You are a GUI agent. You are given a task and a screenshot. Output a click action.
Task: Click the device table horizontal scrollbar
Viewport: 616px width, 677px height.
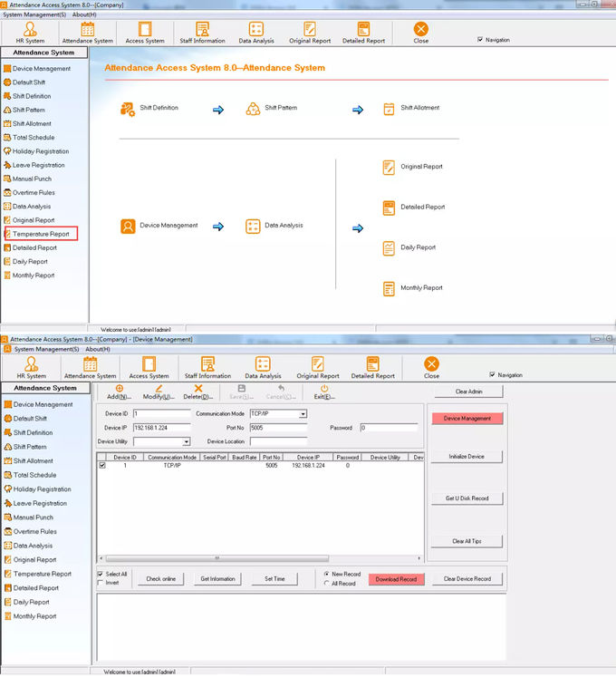(217, 558)
